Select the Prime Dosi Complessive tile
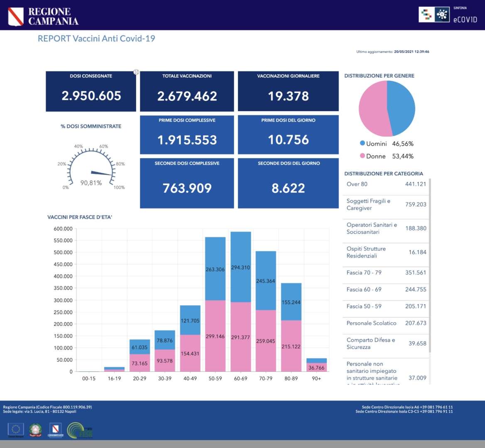This screenshot has width=485, height=448. point(187,135)
